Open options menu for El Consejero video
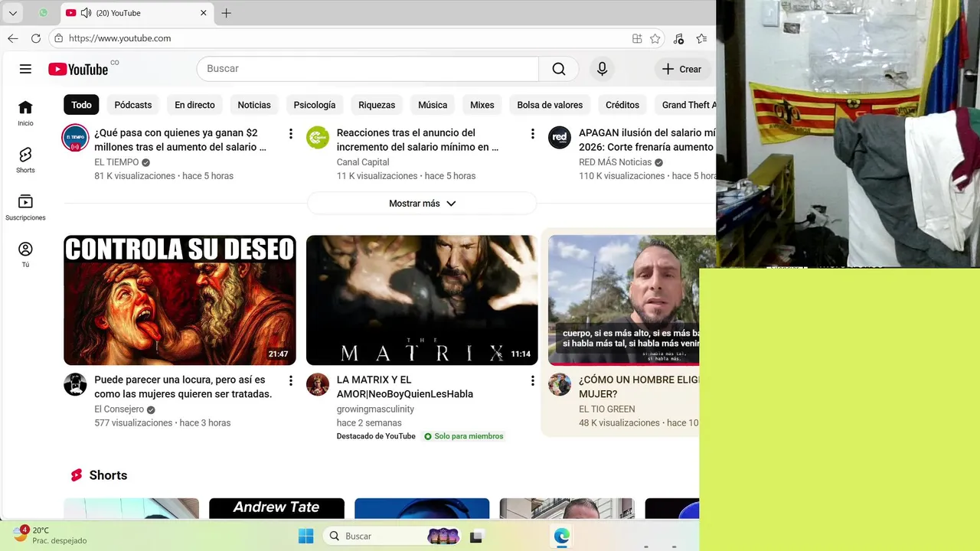980x551 pixels. tap(290, 380)
